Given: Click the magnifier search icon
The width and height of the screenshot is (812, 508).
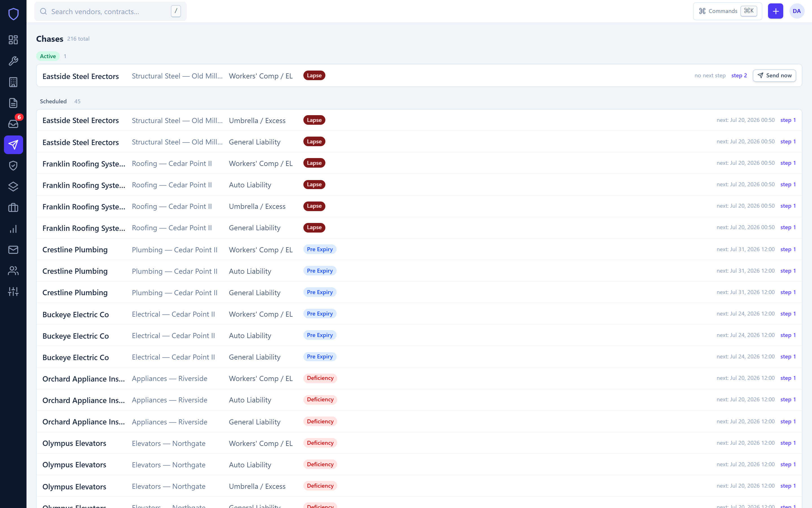Looking at the screenshot, I should coord(44,11).
